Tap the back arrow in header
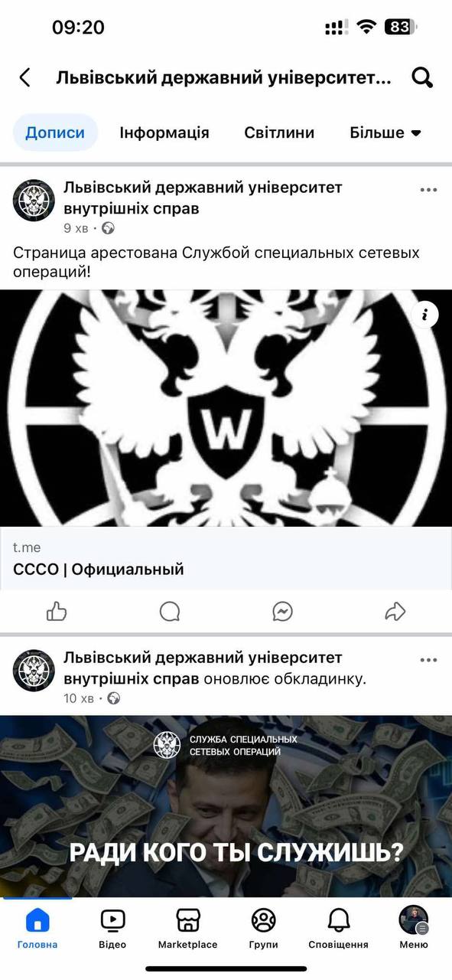 [24, 77]
